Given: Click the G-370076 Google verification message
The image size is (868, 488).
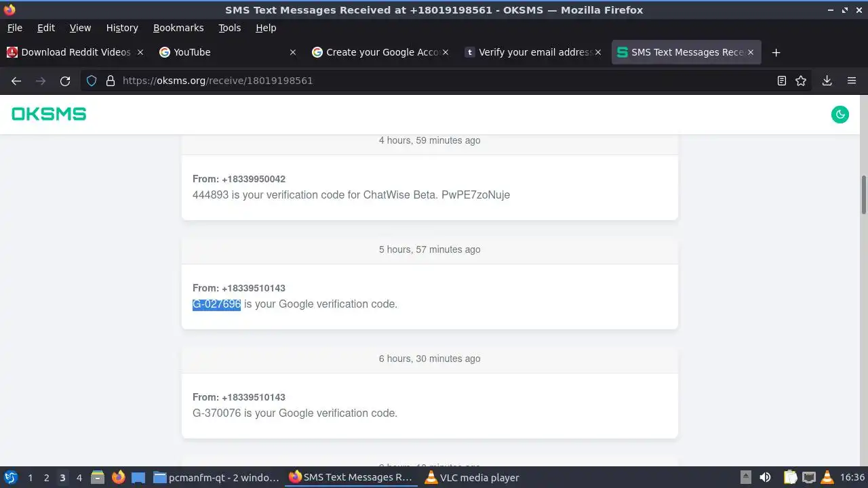Looking at the screenshot, I should point(295,413).
